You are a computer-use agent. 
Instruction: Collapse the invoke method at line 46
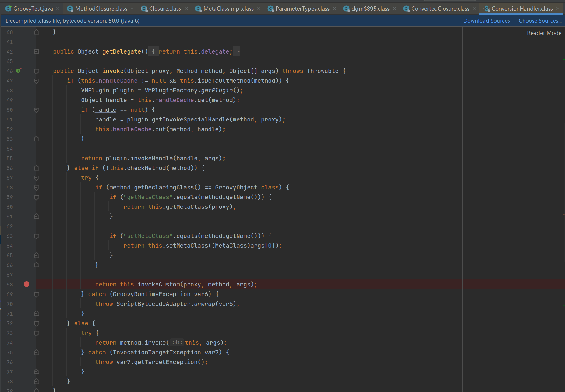pos(36,71)
